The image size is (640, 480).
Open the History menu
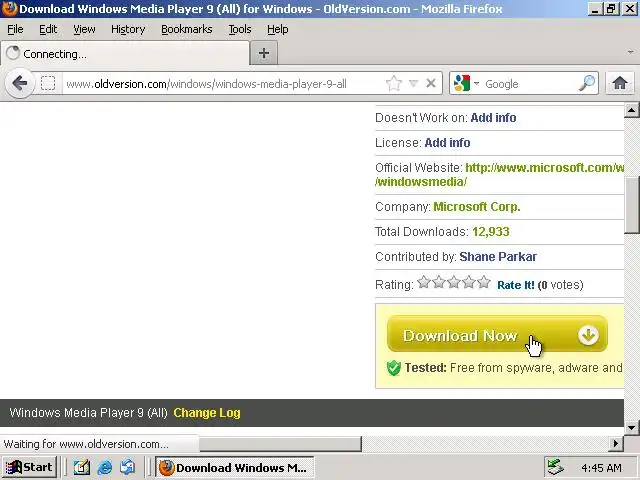pyautogui.click(x=128, y=29)
